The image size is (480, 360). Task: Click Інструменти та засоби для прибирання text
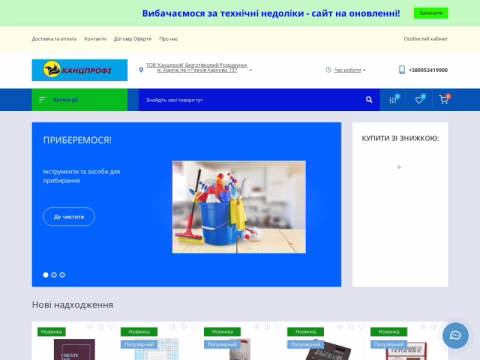point(81,176)
